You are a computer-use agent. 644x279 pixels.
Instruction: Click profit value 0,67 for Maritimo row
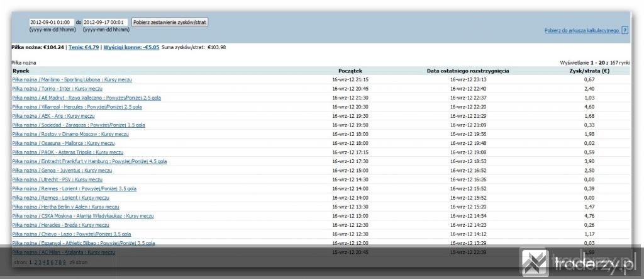point(589,80)
